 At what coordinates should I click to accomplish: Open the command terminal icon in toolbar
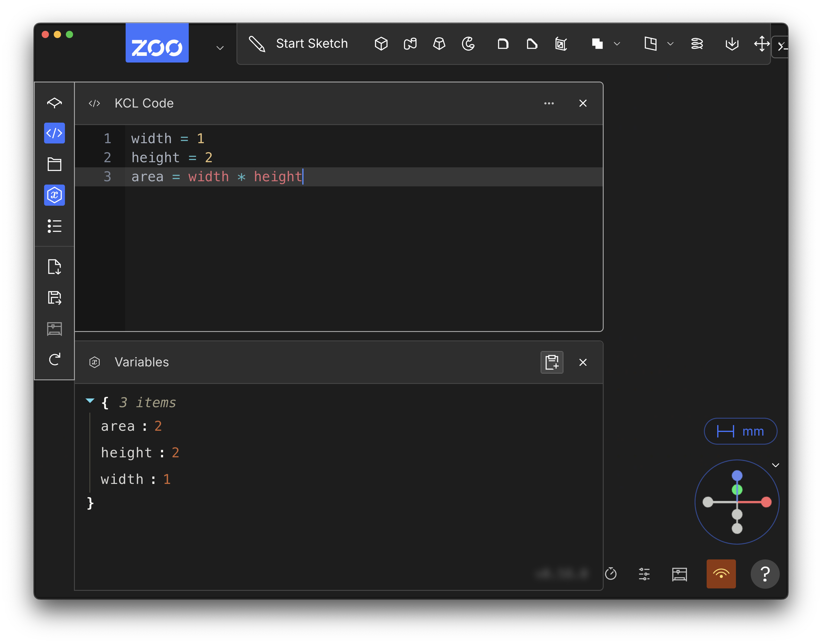781,47
